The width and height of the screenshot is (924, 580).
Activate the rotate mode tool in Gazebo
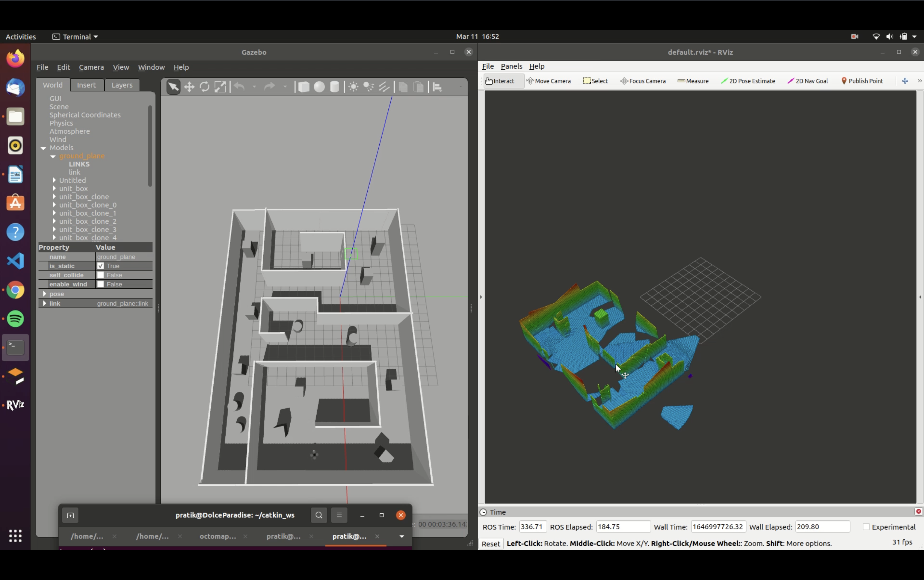(205, 87)
